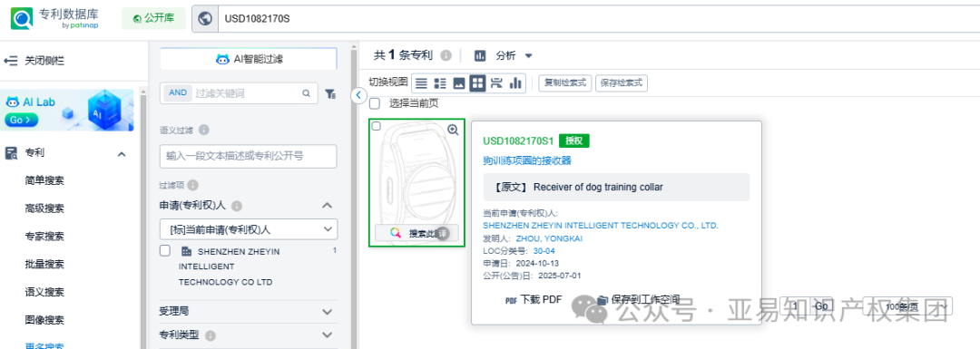The height and width of the screenshot is (349, 980).
Task: Click the AI Lab Go button
Action: click(x=20, y=120)
